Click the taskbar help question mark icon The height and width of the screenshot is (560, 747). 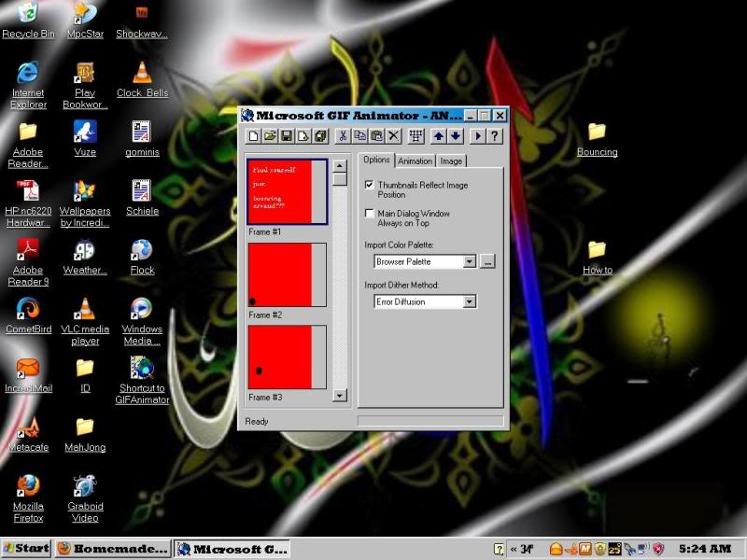(499, 549)
